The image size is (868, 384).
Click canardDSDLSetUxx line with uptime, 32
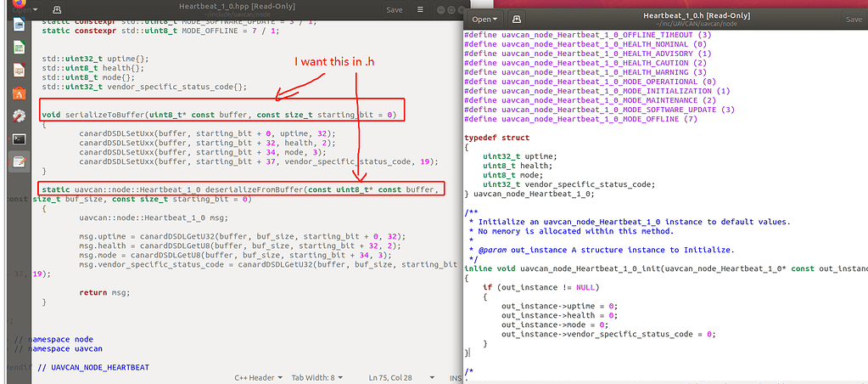(x=207, y=133)
